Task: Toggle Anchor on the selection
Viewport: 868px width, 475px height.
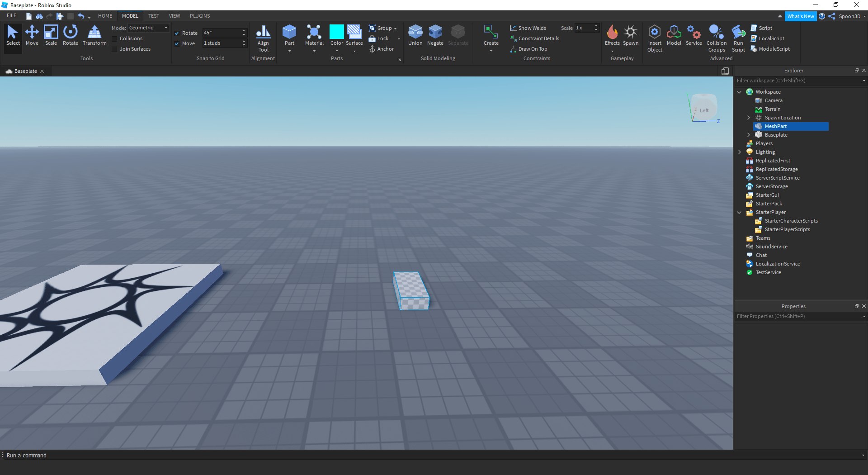Action: (x=382, y=49)
